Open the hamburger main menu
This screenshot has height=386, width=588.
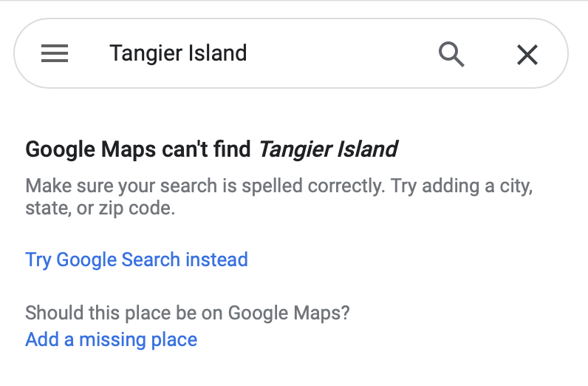55,54
